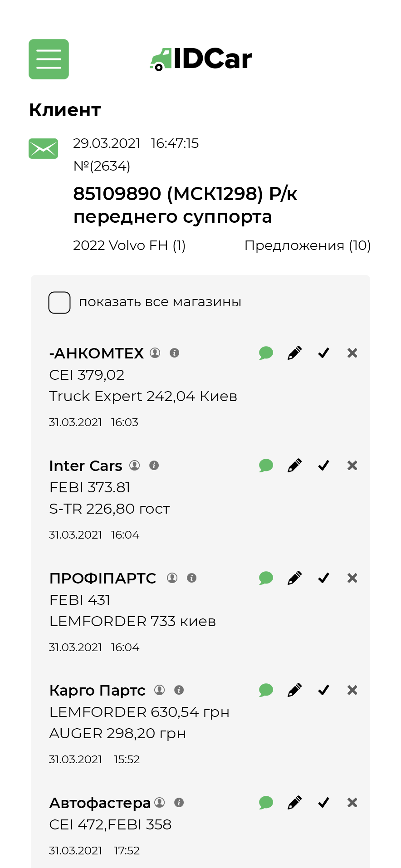
Task: Open Inter Cars user profile icon
Action: tap(135, 466)
